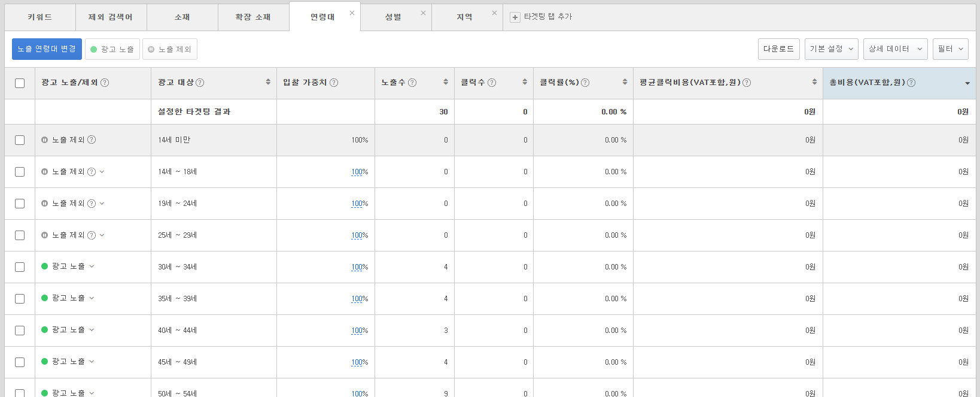980x397 pixels.
Task: Sort by 클릭수 using its sort arrows
Action: 525,82
